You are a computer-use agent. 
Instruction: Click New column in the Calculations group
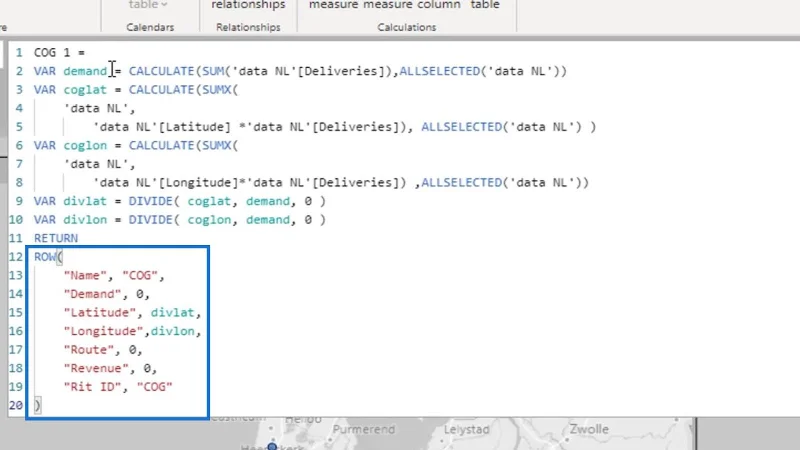click(438, 5)
